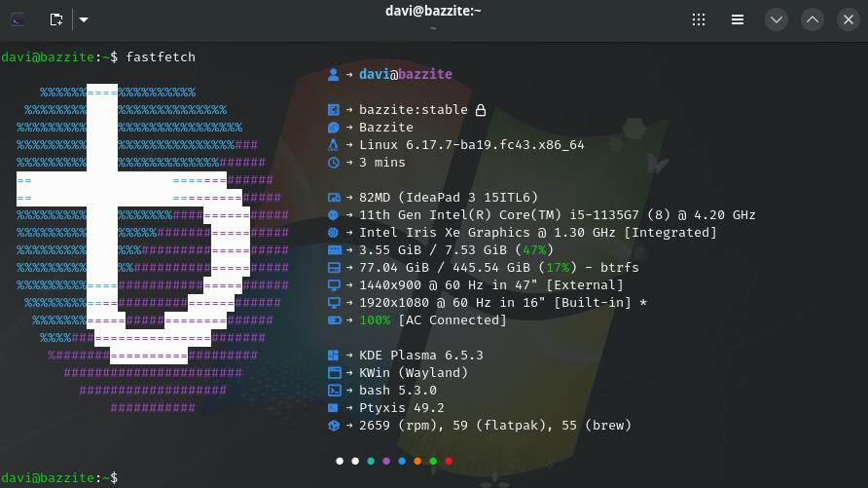Open a new terminal tab
Viewport: 868px width, 488px height.
[x=55, y=19]
